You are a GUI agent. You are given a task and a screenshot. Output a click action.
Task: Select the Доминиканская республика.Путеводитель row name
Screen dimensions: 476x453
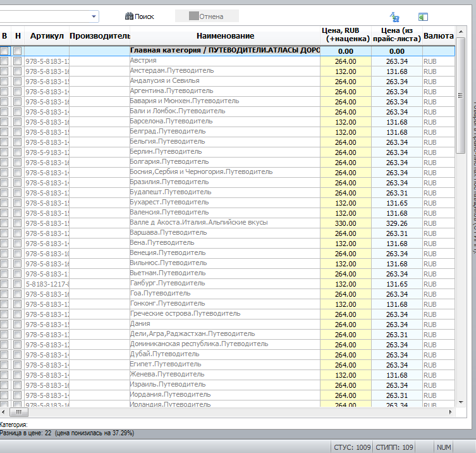click(199, 344)
